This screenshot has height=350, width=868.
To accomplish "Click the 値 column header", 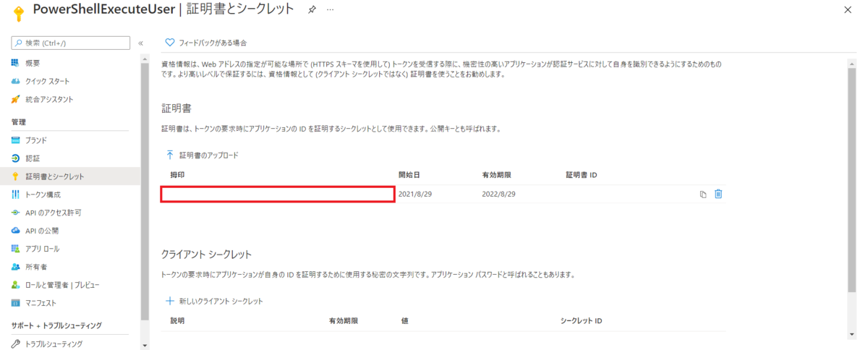I will click(405, 320).
